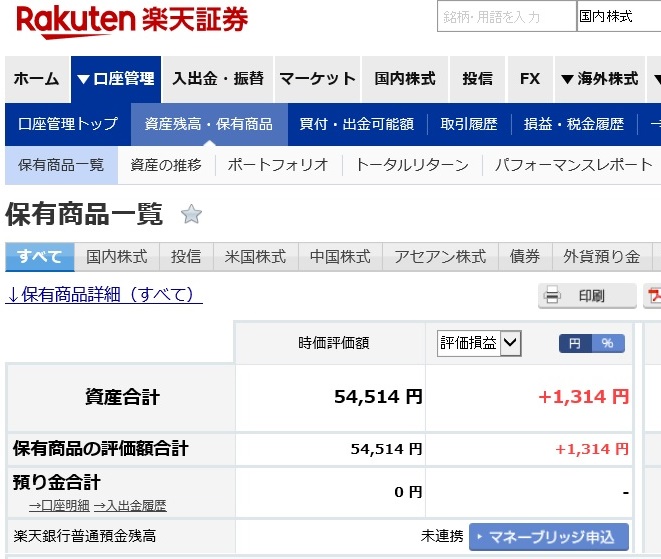This screenshot has width=661, height=559.
Task: Click the favorite star next to 保有商品一覧
Action: [x=191, y=214]
